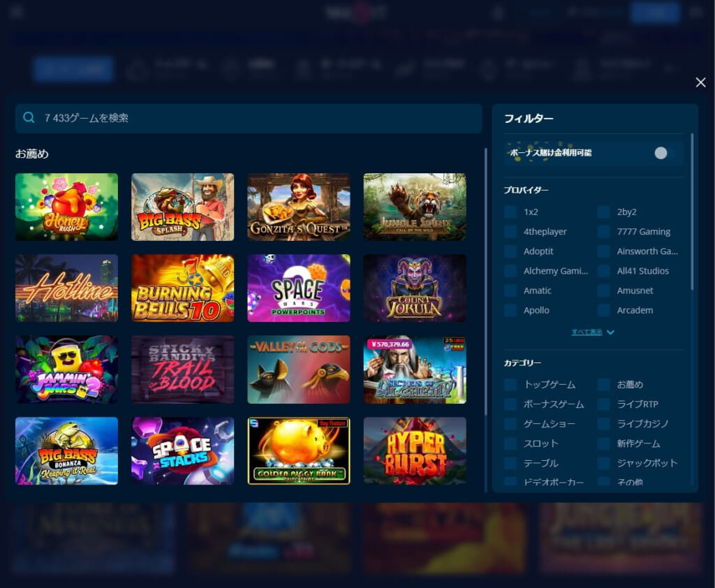Launch the Space Stacks game
This screenshot has width=715, height=588.
click(182, 450)
